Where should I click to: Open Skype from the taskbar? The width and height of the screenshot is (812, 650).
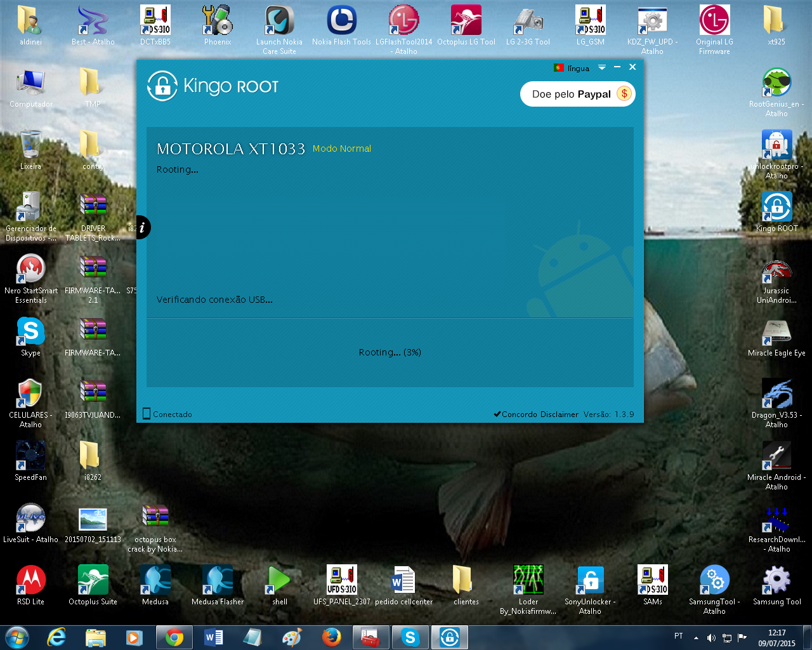tap(410, 637)
